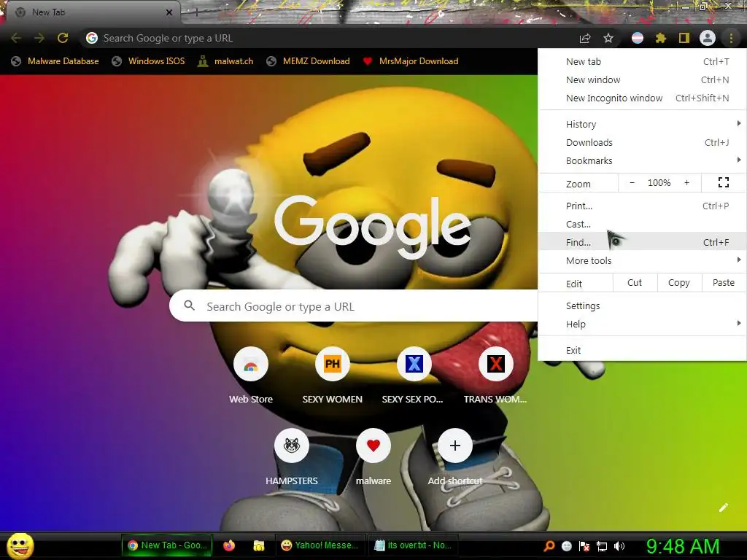Open the file explorer taskbar icon
The height and width of the screenshot is (560, 747).
[259, 545]
